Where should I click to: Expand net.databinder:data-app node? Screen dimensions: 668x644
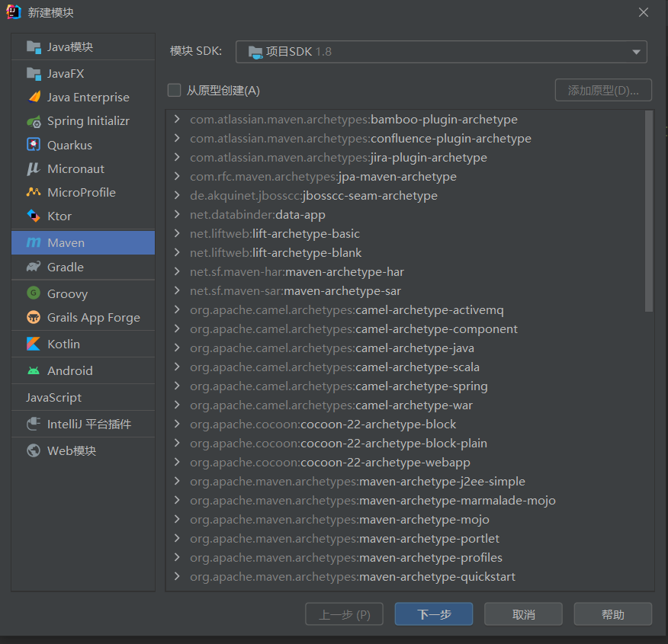tap(177, 214)
